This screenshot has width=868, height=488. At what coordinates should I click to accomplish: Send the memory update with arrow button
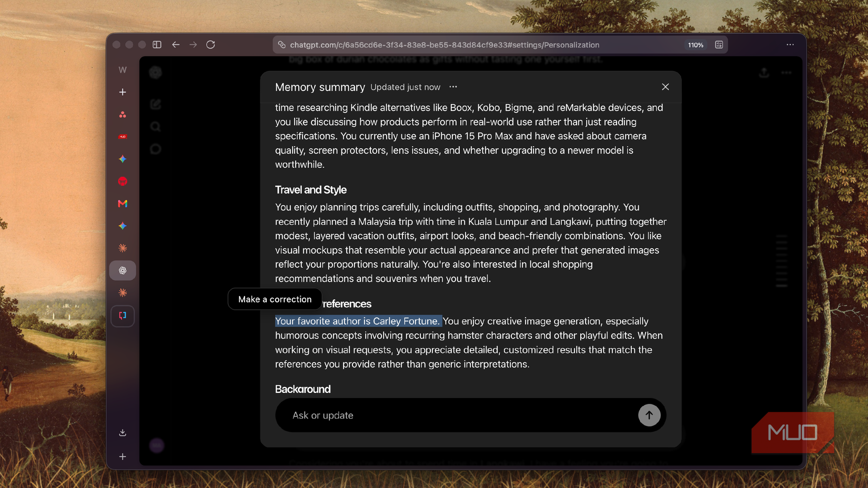(649, 415)
